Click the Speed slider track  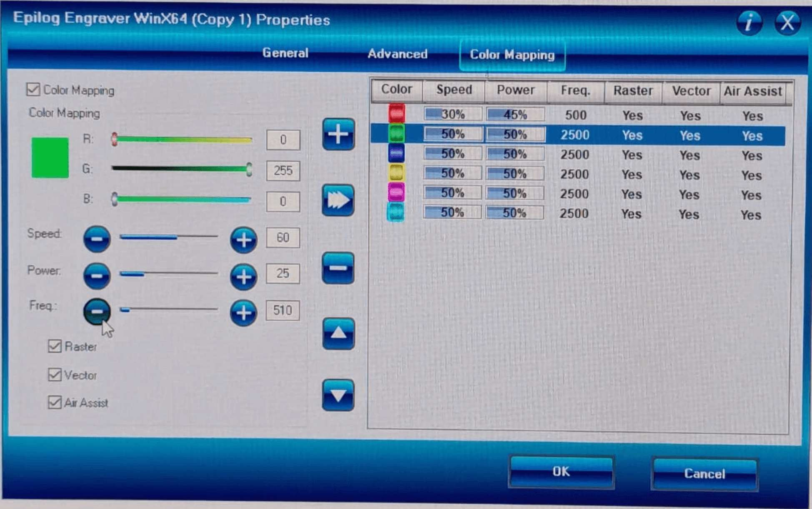point(169,237)
